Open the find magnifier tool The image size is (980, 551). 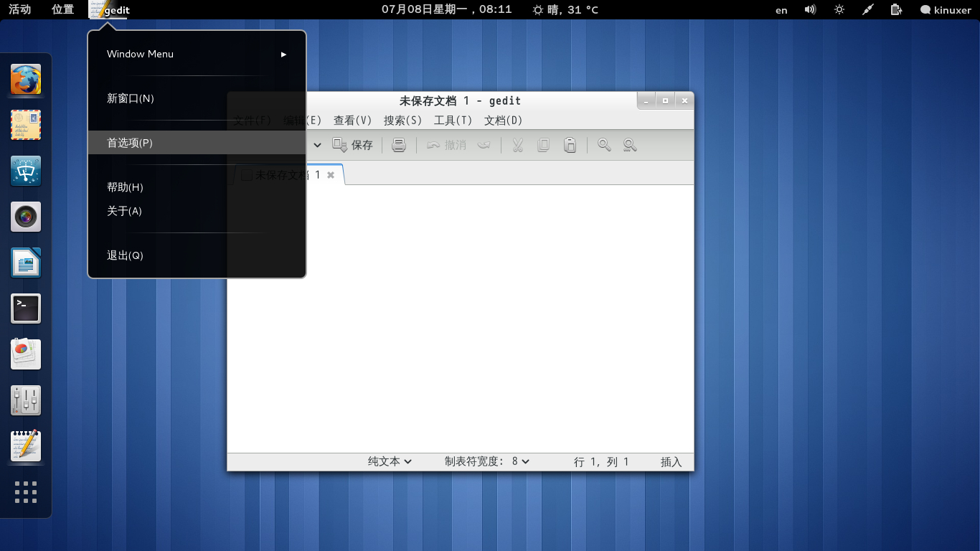pos(604,145)
